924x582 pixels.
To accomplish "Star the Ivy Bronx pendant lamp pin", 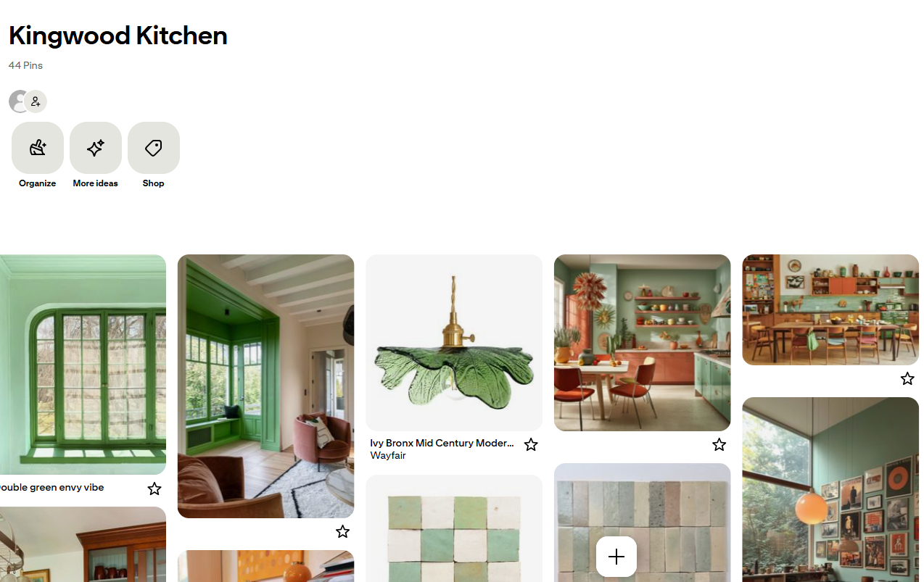I will click(531, 444).
